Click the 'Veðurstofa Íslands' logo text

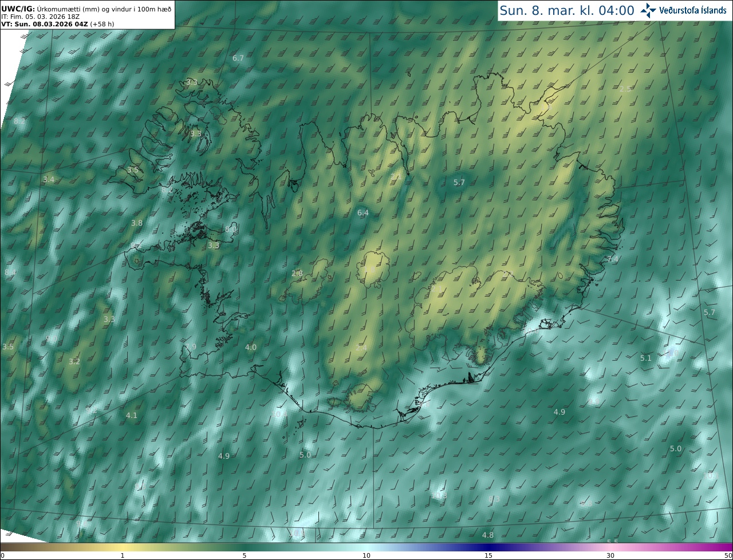click(x=693, y=10)
